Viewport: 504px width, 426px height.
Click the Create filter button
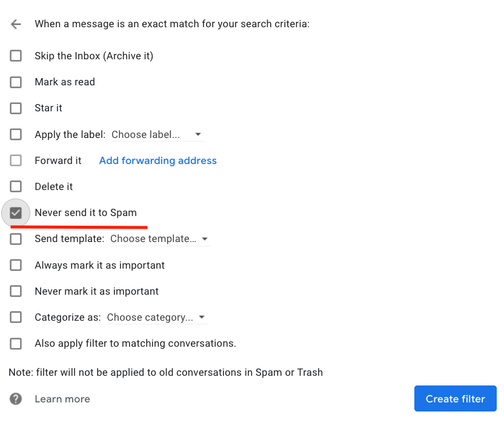point(455,398)
